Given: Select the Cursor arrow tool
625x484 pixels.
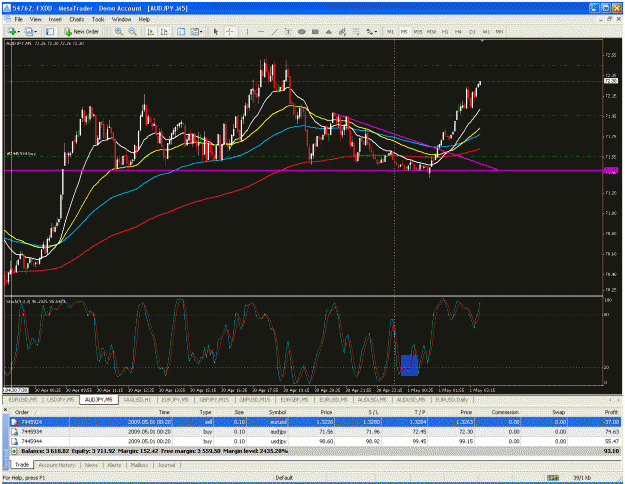Looking at the screenshot, I should point(216,31).
